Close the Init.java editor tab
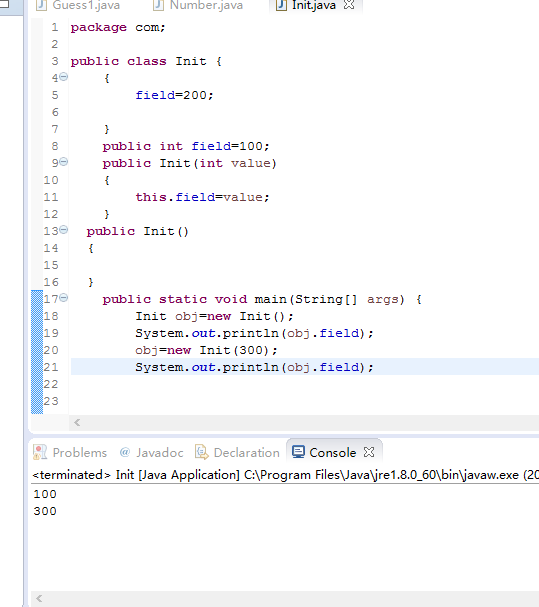The height and width of the screenshot is (607, 539). pyautogui.click(x=349, y=5)
